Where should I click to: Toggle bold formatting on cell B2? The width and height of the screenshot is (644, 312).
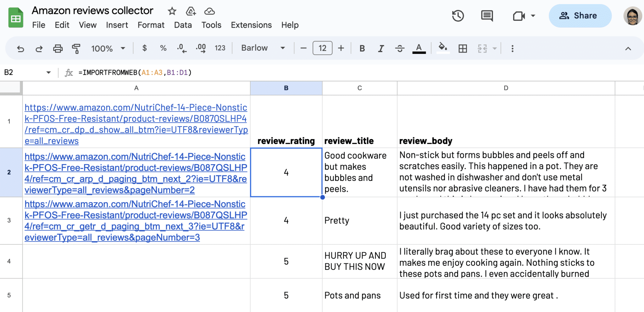[362, 48]
